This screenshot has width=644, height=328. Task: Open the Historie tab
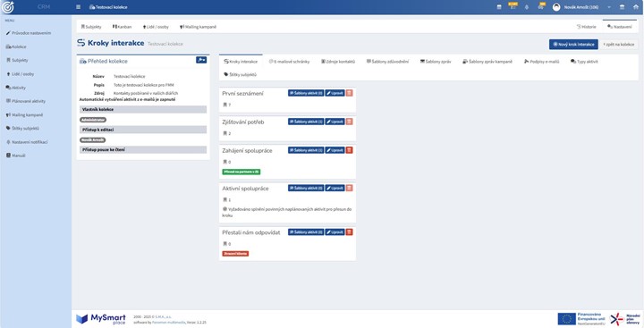[x=587, y=27]
